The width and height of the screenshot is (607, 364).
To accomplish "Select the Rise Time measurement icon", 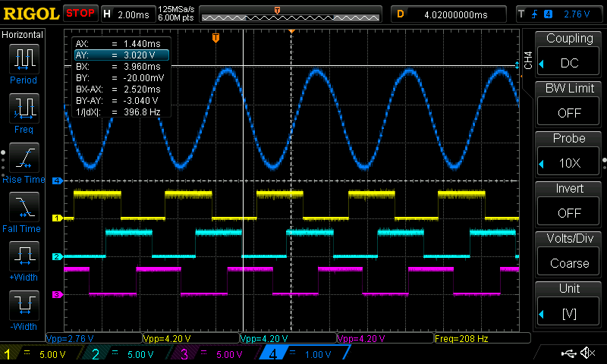I will (x=24, y=158).
